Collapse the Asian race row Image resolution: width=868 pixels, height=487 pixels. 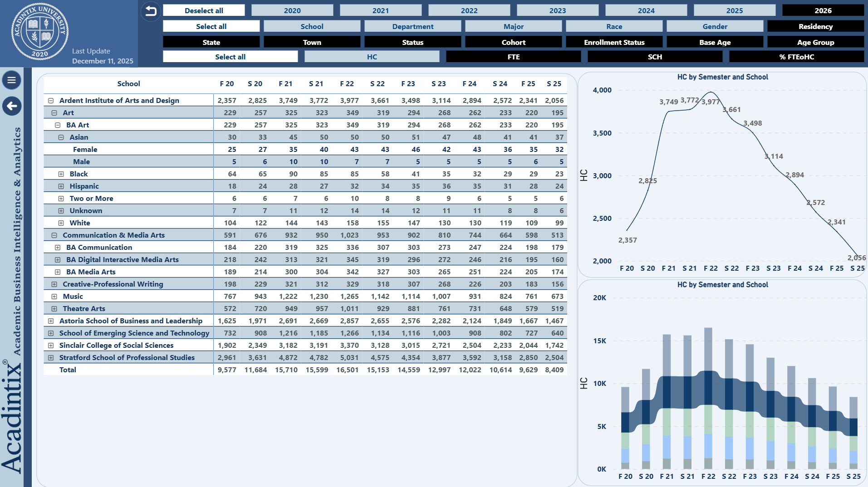pos(61,137)
